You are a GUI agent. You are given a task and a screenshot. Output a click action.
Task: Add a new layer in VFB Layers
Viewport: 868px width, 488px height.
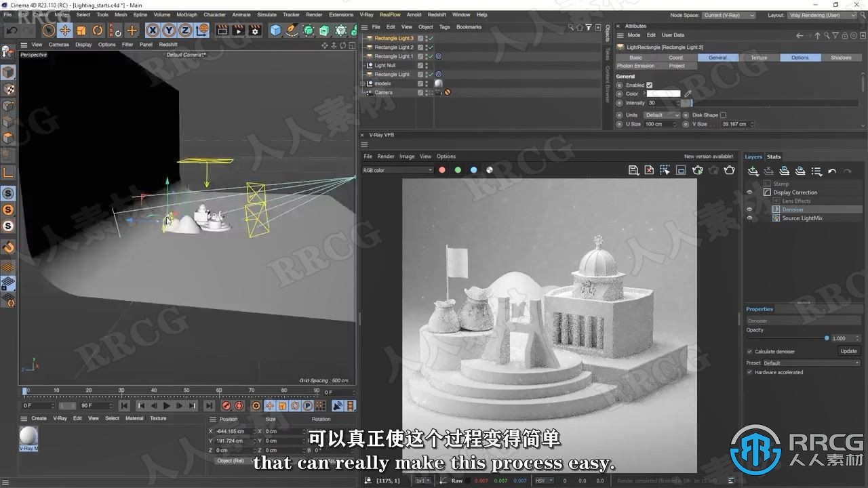(x=753, y=171)
